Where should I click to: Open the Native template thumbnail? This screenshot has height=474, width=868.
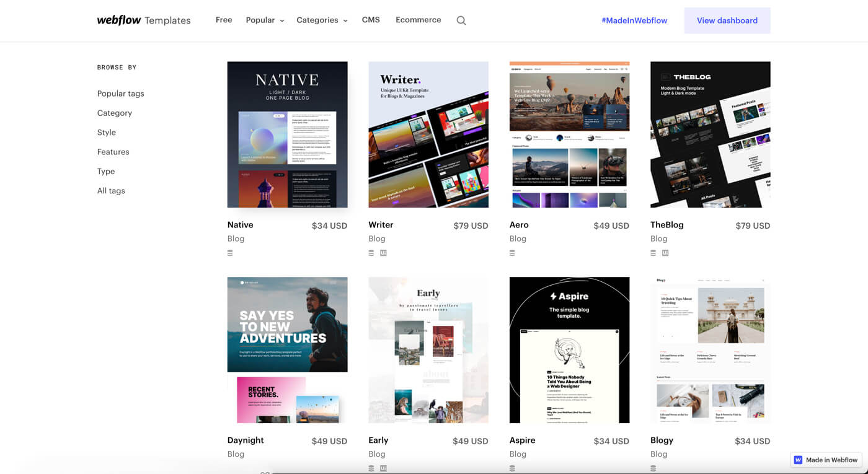click(287, 134)
